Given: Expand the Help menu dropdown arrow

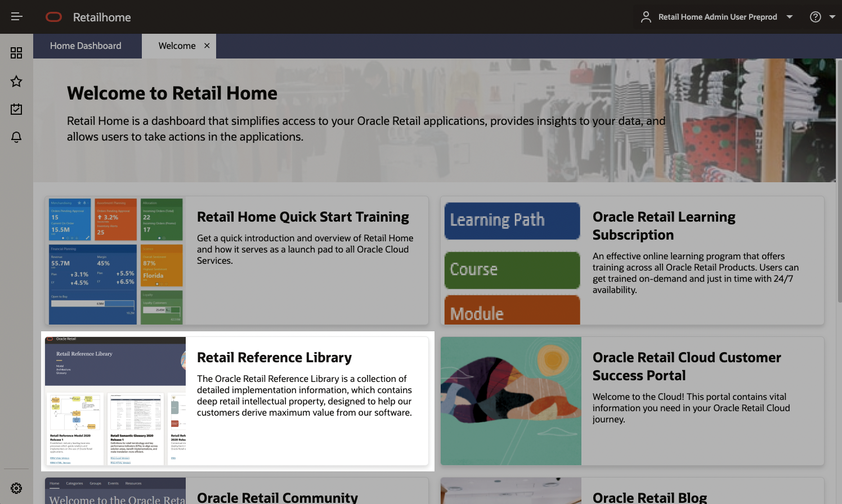Looking at the screenshot, I should click(x=832, y=17).
